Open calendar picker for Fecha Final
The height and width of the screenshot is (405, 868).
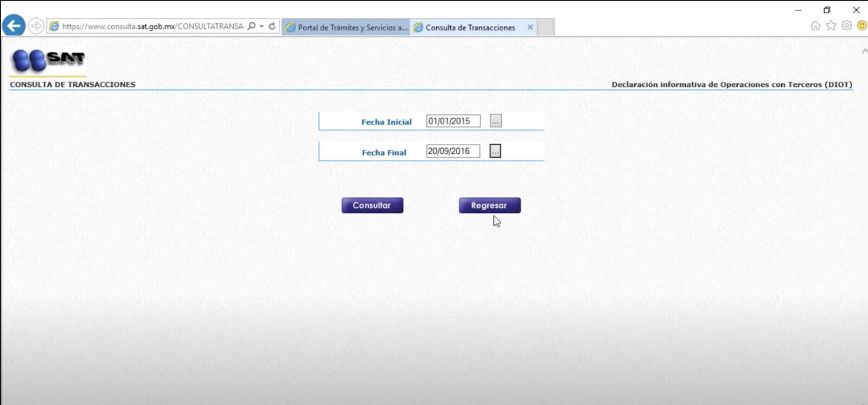pos(495,151)
